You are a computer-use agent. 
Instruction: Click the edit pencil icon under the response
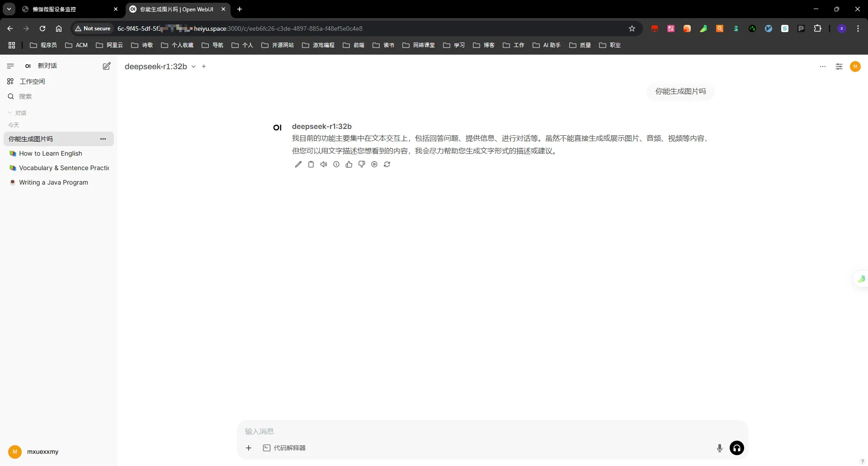click(298, 164)
